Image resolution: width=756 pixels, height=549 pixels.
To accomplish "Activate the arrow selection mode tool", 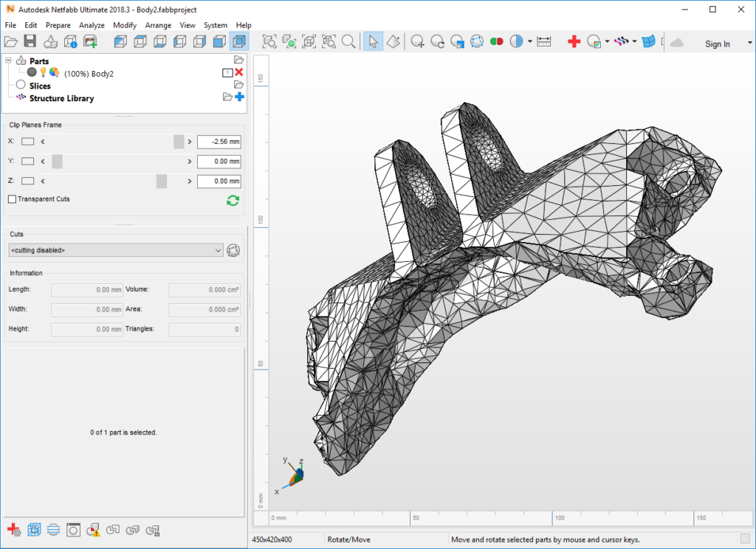I will [x=373, y=42].
